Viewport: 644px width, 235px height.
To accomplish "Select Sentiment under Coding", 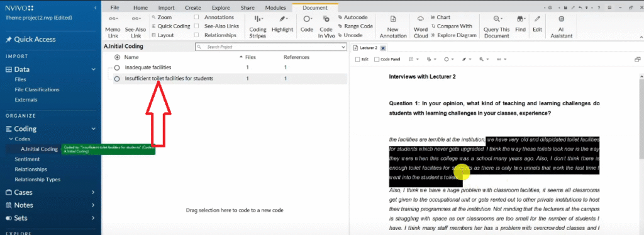I will click(27, 159).
